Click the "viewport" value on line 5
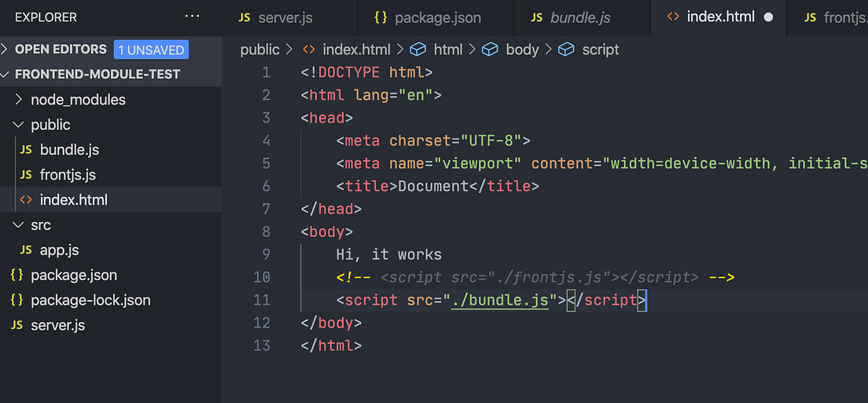The height and width of the screenshot is (403, 868). [x=478, y=164]
